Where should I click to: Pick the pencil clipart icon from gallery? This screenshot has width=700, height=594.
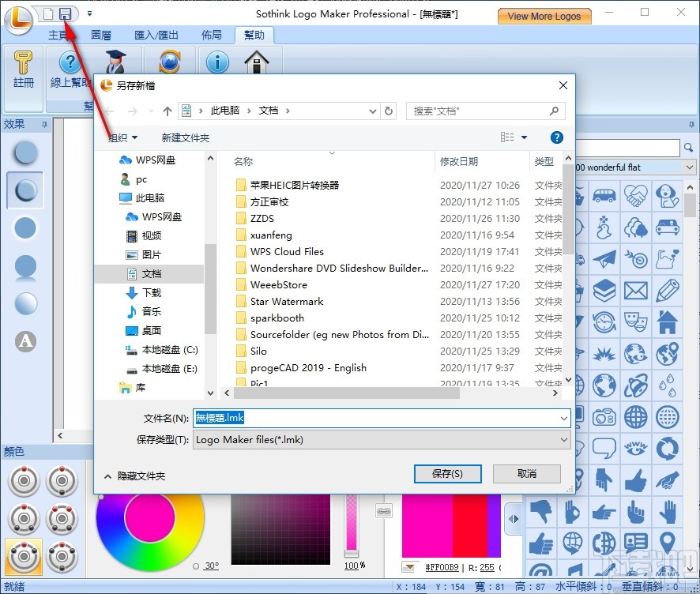tap(668, 290)
